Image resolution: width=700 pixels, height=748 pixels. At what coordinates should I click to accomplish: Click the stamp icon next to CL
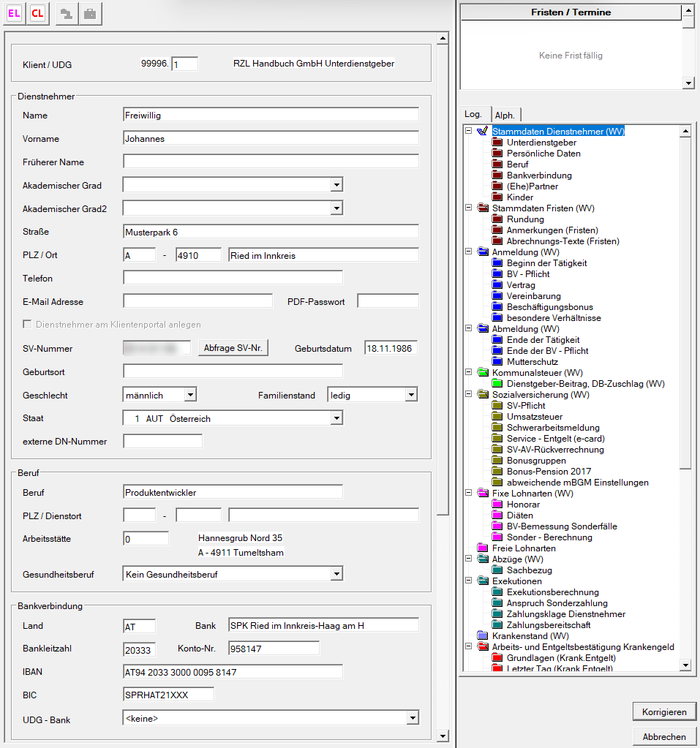click(x=67, y=14)
